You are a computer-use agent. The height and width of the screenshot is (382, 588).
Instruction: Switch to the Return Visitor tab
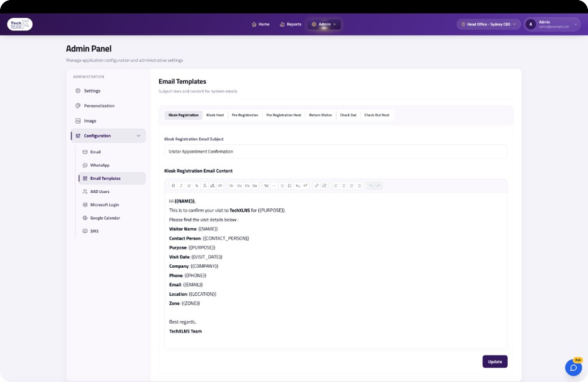(x=320, y=115)
